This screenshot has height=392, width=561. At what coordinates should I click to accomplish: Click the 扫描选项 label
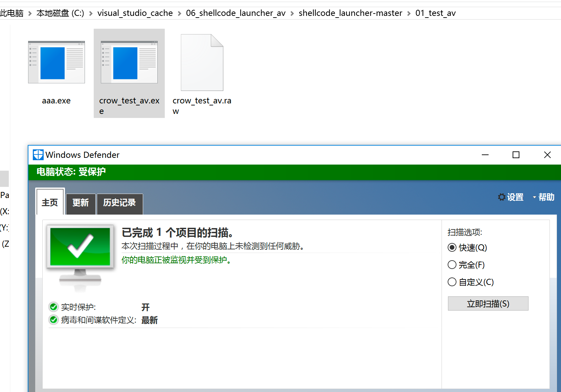(x=465, y=232)
